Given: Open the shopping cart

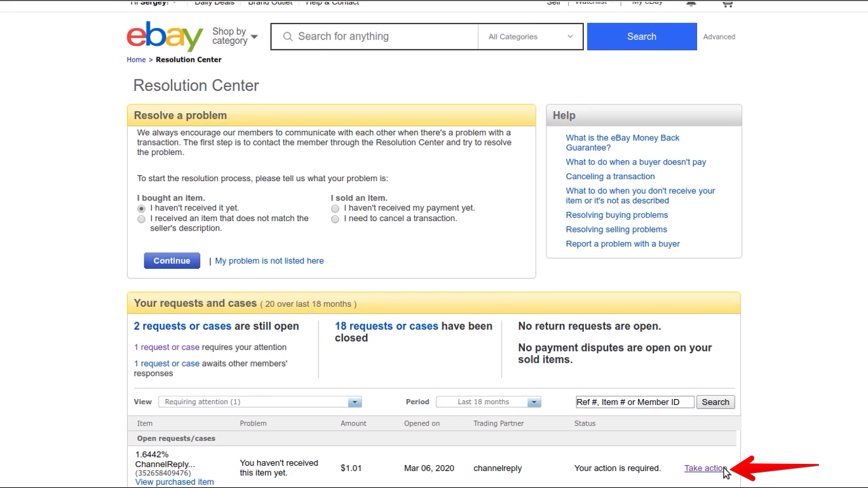Looking at the screenshot, I should point(727,4).
